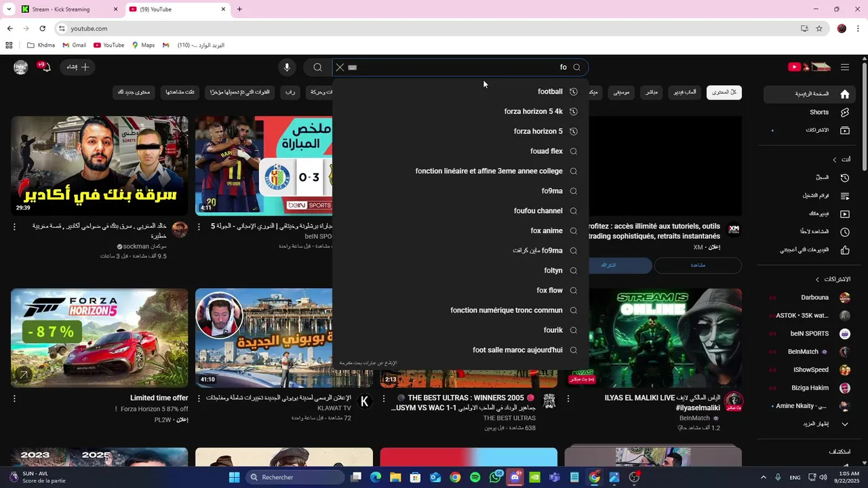Open File Explorer from the taskbar
Image resolution: width=868 pixels, height=488 pixels.
pos(395,477)
